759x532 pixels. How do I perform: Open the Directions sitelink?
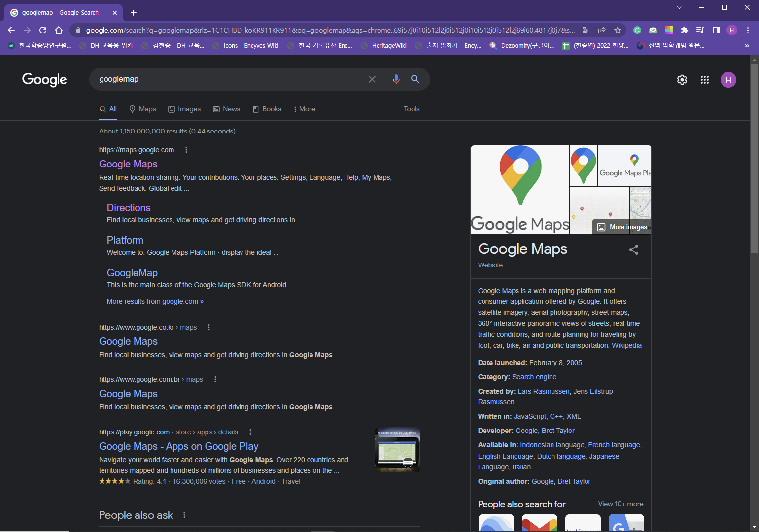(129, 208)
